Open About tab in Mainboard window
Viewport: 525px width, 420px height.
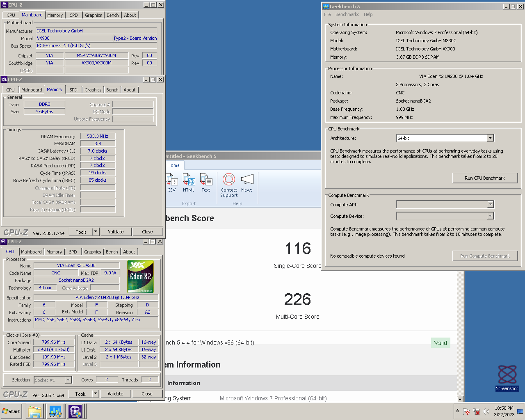pos(130,15)
